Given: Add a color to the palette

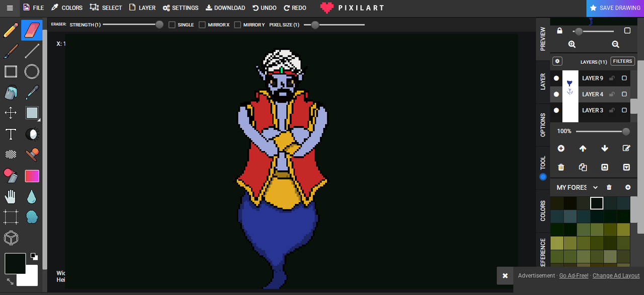Looking at the screenshot, I should [x=628, y=187].
